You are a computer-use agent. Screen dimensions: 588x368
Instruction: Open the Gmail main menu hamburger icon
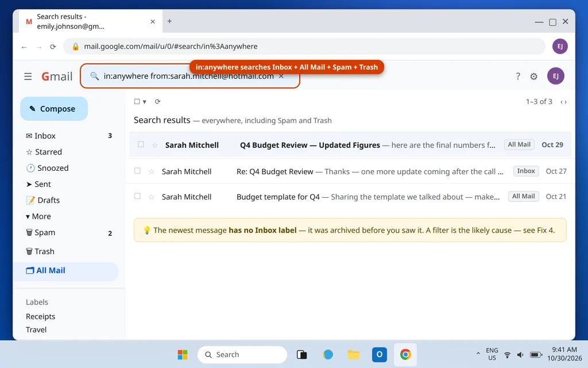[x=28, y=76]
